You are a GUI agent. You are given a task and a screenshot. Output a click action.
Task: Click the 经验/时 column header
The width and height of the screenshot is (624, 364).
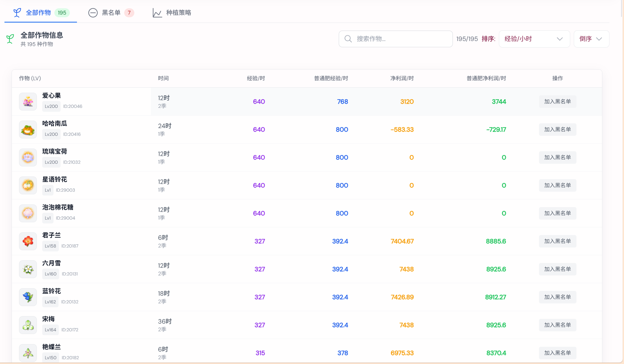(256, 78)
